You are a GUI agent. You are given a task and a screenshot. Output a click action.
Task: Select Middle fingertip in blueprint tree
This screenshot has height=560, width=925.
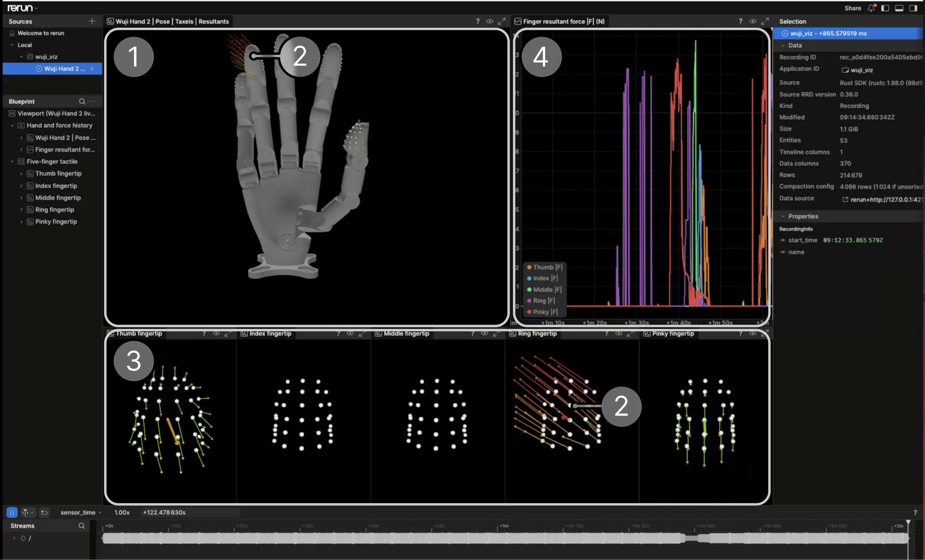point(58,198)
